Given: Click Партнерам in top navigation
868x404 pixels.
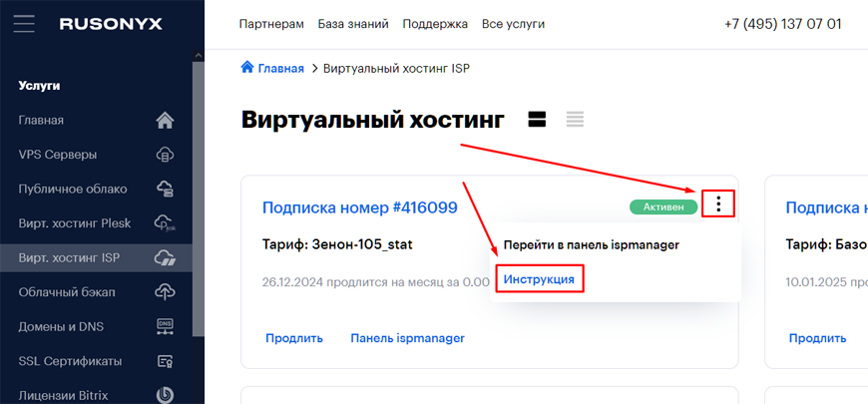Looking at the screenshot, I should click(271, 24).
